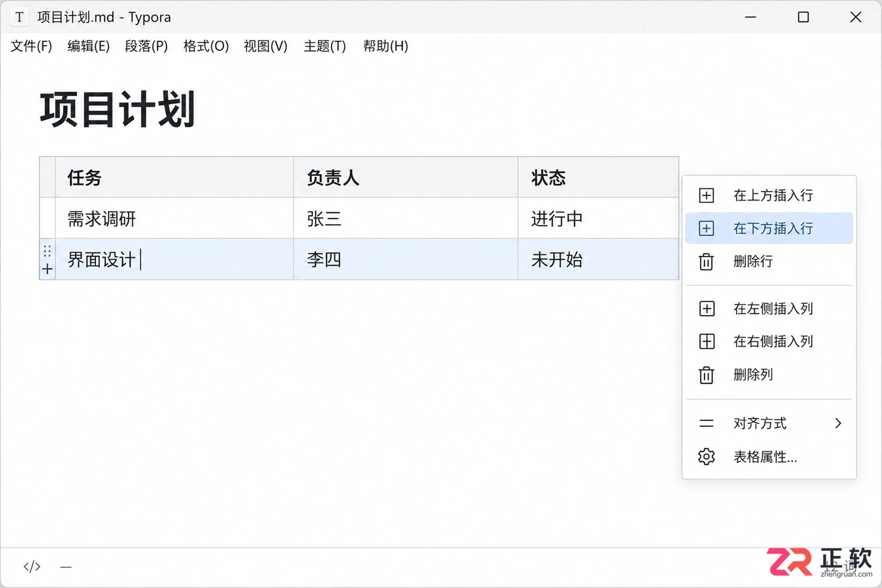Minimize the Typora window
This screenshot has width=882, height=588.
tap(750, 17)
